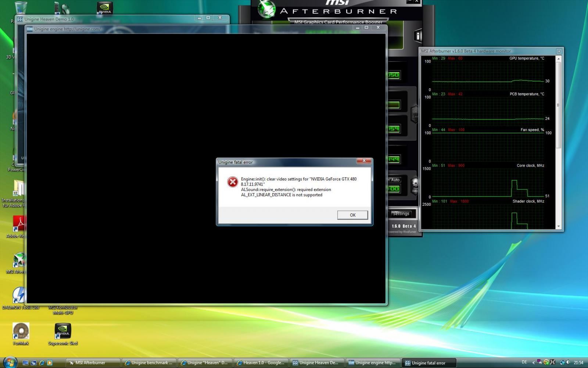Switch to Unigine Heaven De... taskbar button

[317, 363]
